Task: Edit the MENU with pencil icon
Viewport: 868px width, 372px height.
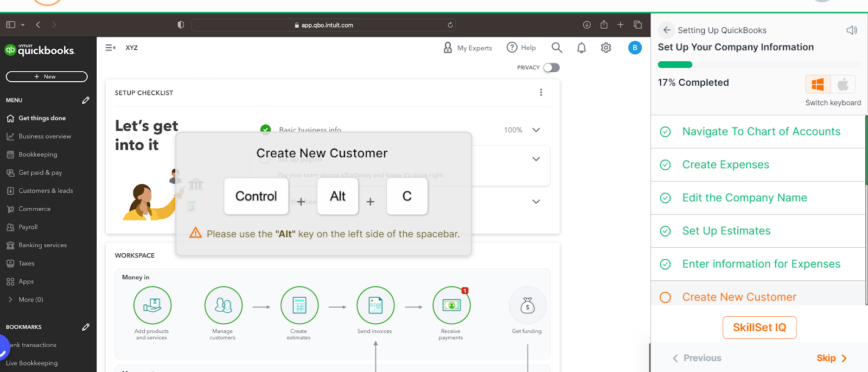Action: (86, 100)
